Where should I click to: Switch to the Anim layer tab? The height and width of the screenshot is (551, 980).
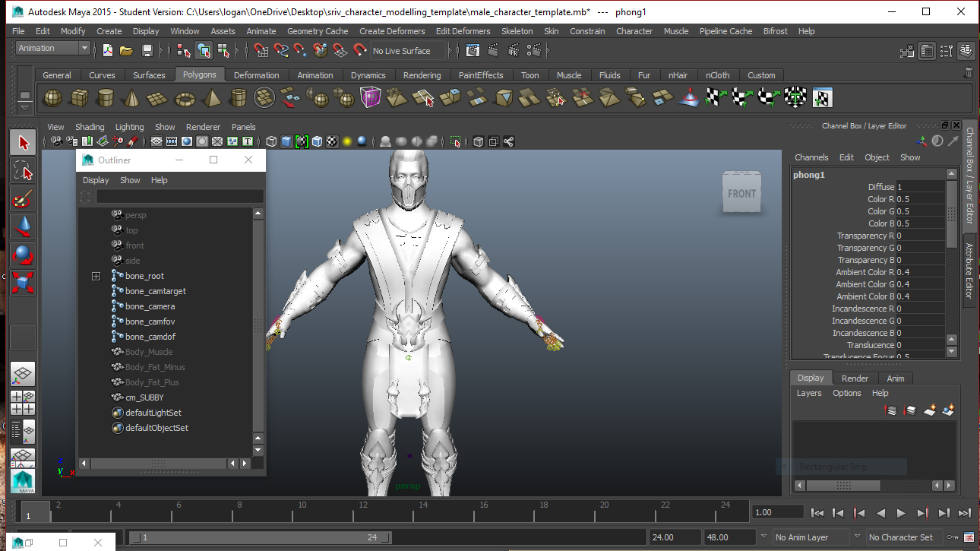(896, 378)
